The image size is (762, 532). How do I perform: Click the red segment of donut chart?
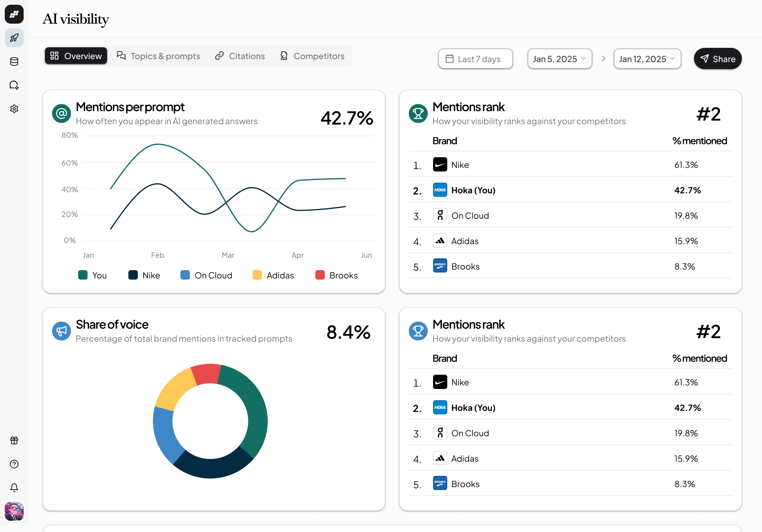(206, 374)
